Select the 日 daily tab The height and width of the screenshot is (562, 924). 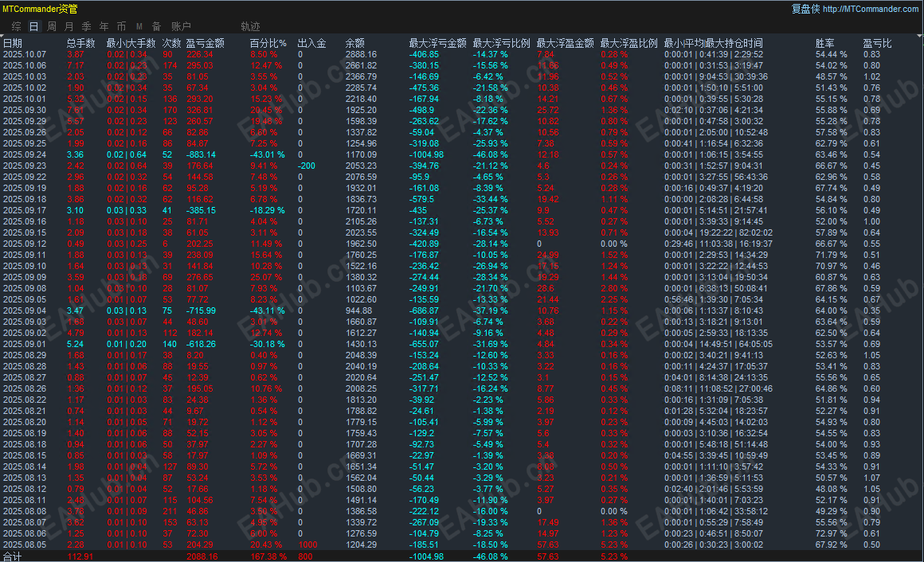tap(34, 26)
